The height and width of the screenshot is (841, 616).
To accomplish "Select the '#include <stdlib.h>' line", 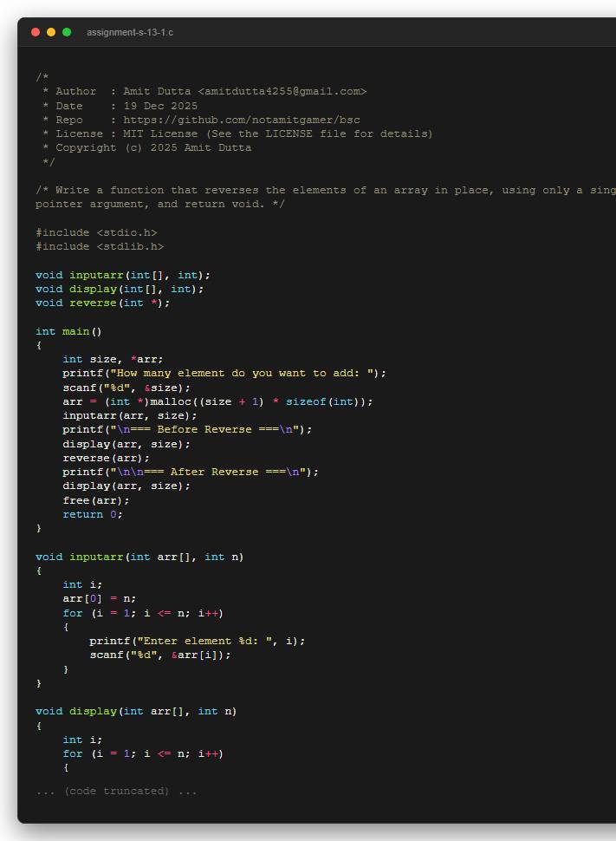I will pos(100,246).
